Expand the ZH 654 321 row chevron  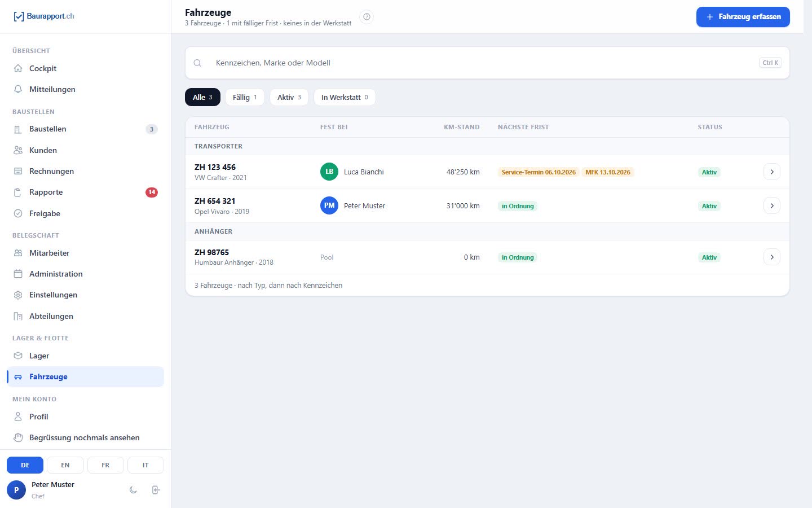[772, 205]
